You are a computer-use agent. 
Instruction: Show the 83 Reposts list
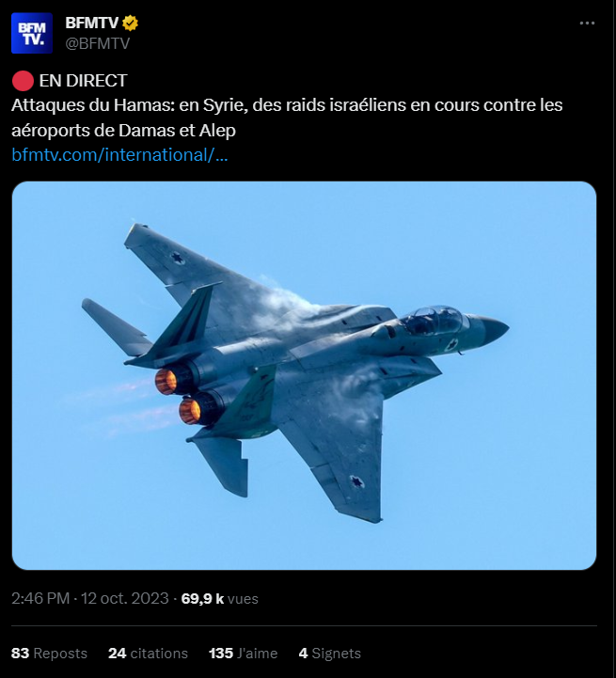click(49, 653)
